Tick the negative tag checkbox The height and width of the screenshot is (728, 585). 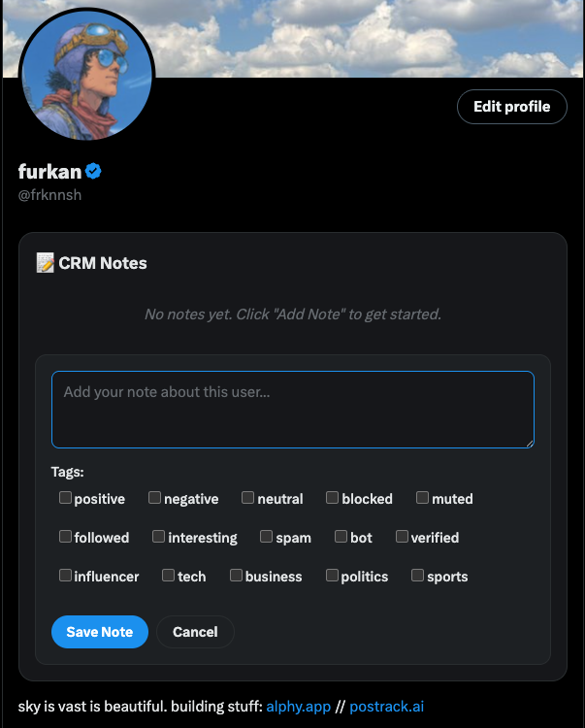click(154, 498)
